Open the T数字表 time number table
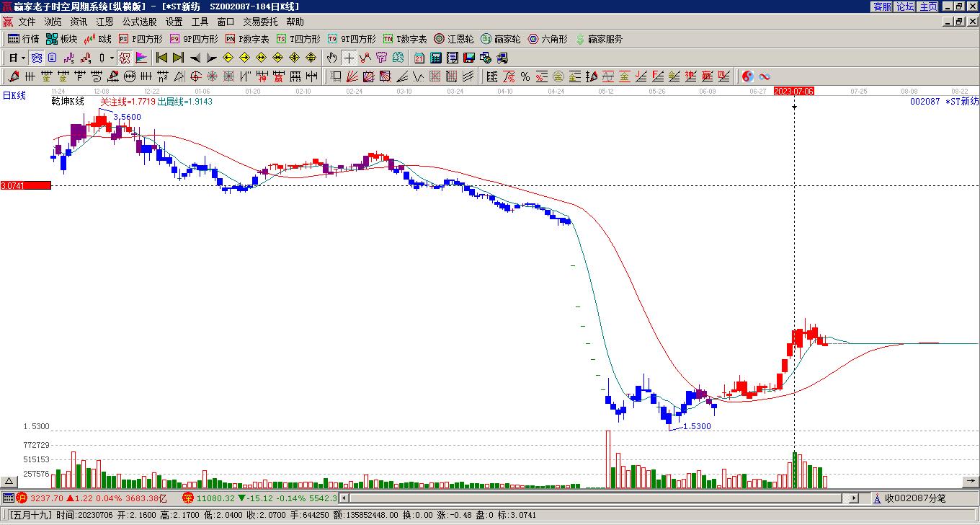Viewport: 980px width, 525px height. pos(405,39)
